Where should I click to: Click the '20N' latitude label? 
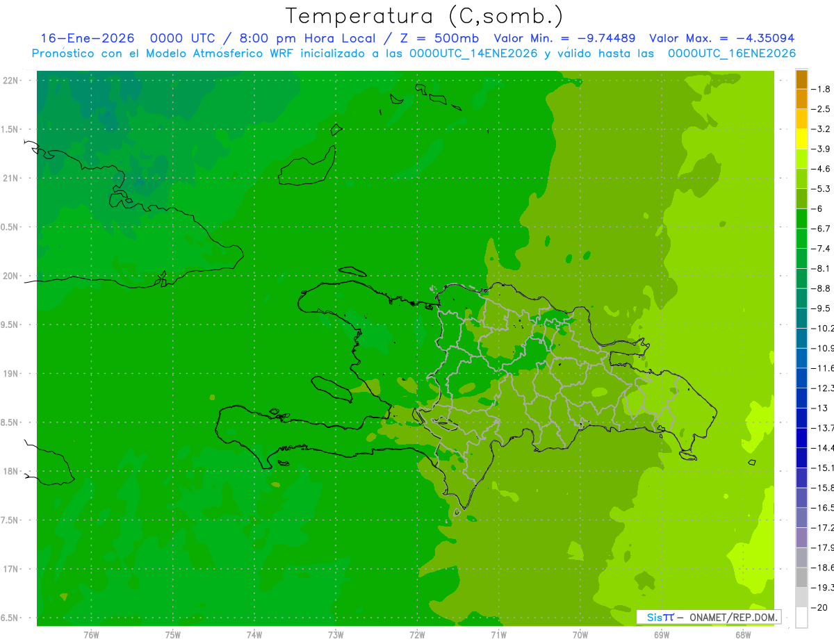pyautogui.click(x=10, y=276)
